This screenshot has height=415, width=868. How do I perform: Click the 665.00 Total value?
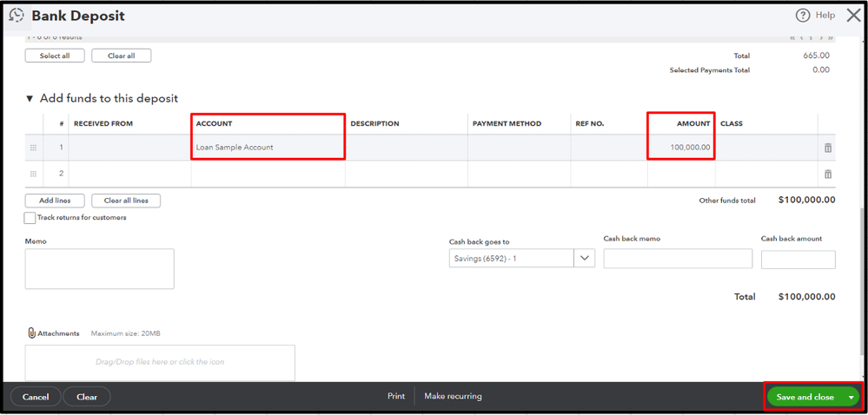(x=817, y=56)
